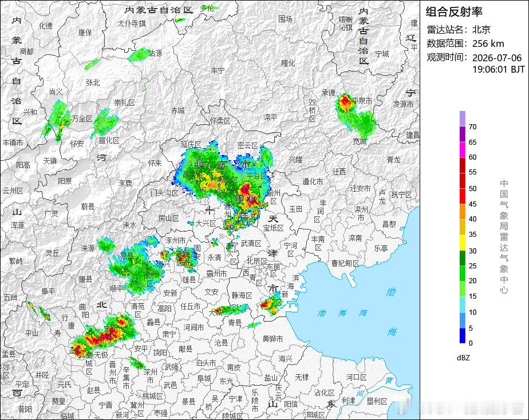The height and width of the screenshot is (420, 529).
Task: Click the 组合反射率 title text
Action: click(x=454, y=12)
